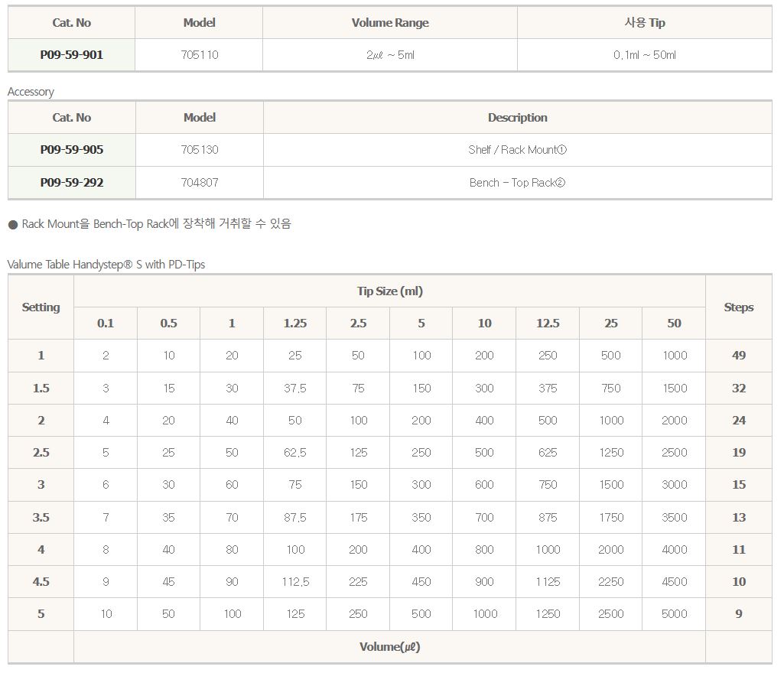The height and width of the screenshot is (673, 784).
Task: Click the 3.5 setting row label
Action: (41, 518)
